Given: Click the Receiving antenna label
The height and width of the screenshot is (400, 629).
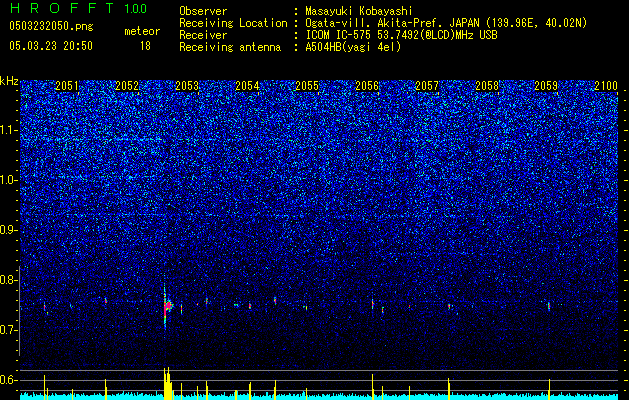Looking at the screenshot, I should 230,47.
